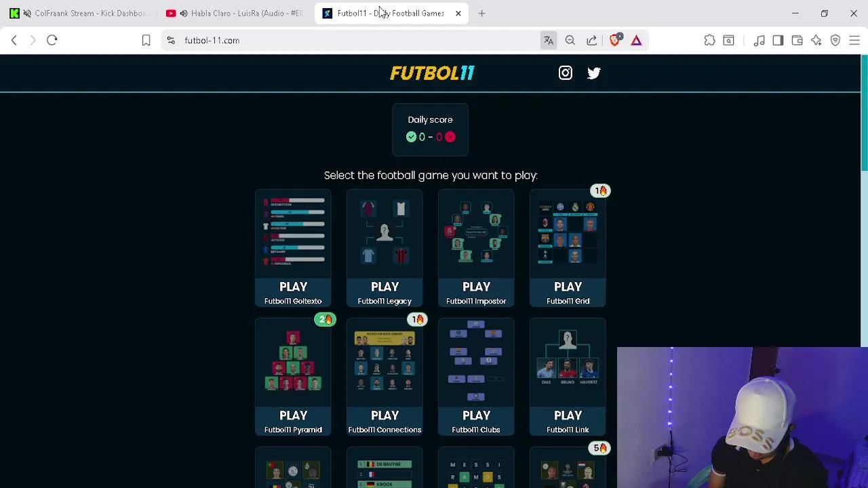Image resolution: width=868 pixels, height=488 pixels.
Task: Reload the futbol-11.com page
Action: pos(52,41)
